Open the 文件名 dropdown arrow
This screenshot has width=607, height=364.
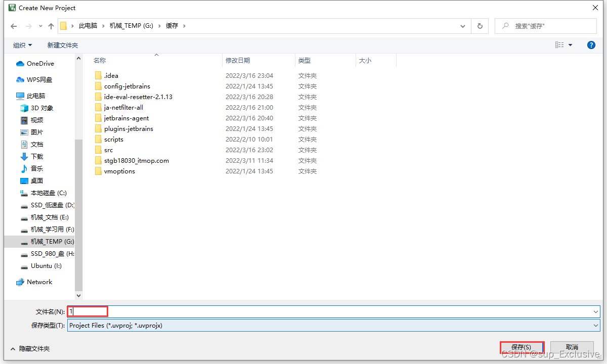[x=596, y=311]
